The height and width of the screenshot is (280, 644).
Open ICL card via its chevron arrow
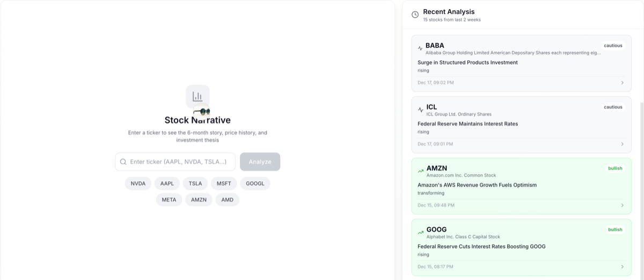622,144
